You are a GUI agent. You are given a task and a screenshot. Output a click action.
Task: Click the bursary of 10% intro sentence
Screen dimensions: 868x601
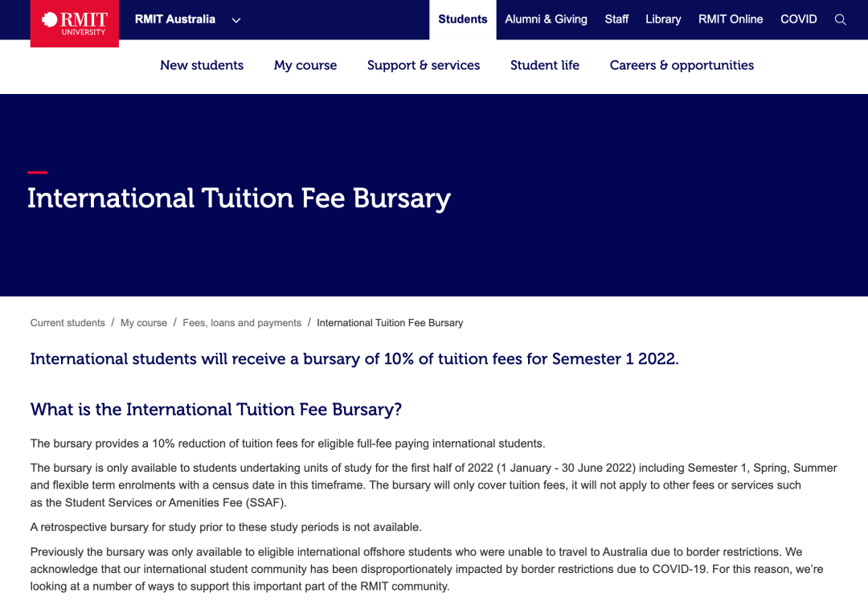(354, 359)
